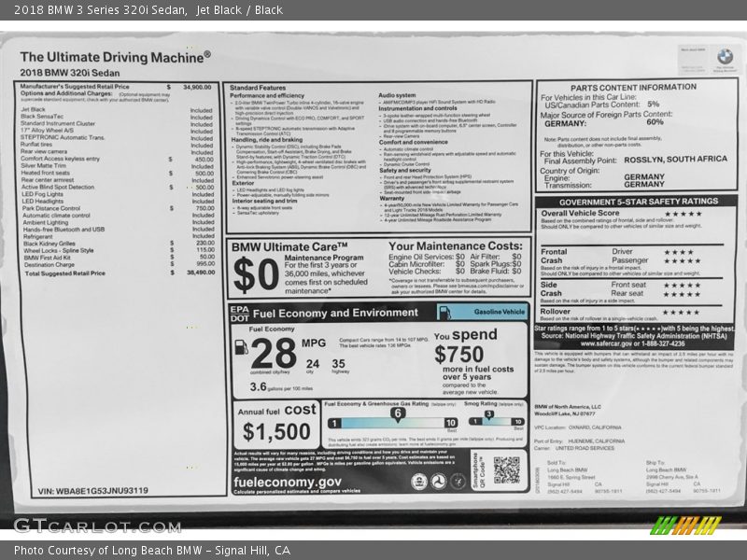Screen dimensions: 747x560
Task: Click 'GOVERNMENT 5-STAR SAFETY RATINGS' header
Action: [x=639, y=202]
